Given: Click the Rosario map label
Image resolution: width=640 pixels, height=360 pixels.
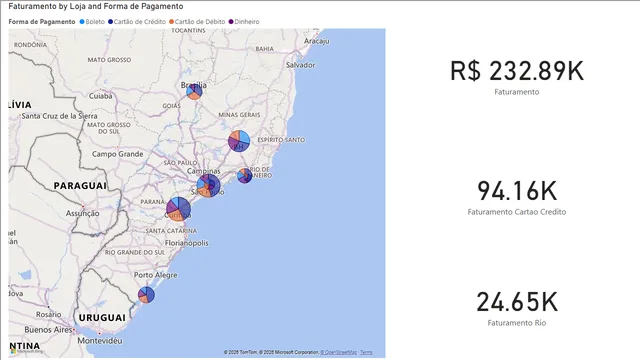Looking at the screenshot, I should point(49,314).
